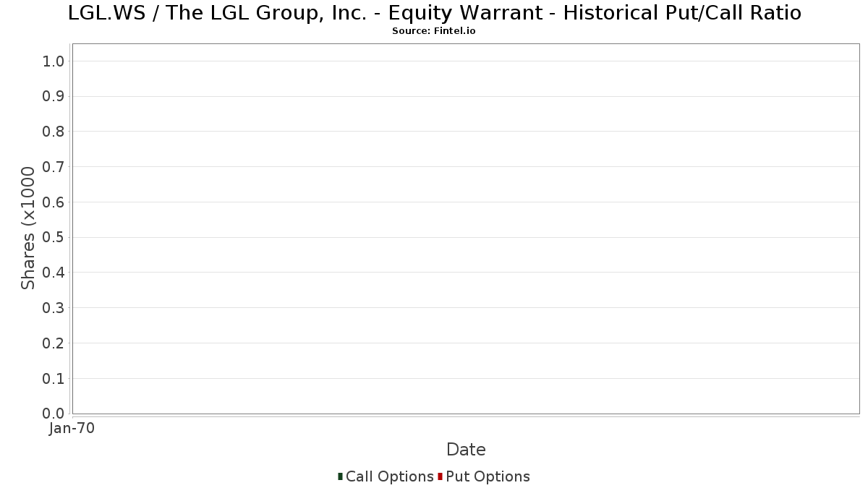
Task: Click the 0.1 y-axis tick label
Action: click(54, 379)
